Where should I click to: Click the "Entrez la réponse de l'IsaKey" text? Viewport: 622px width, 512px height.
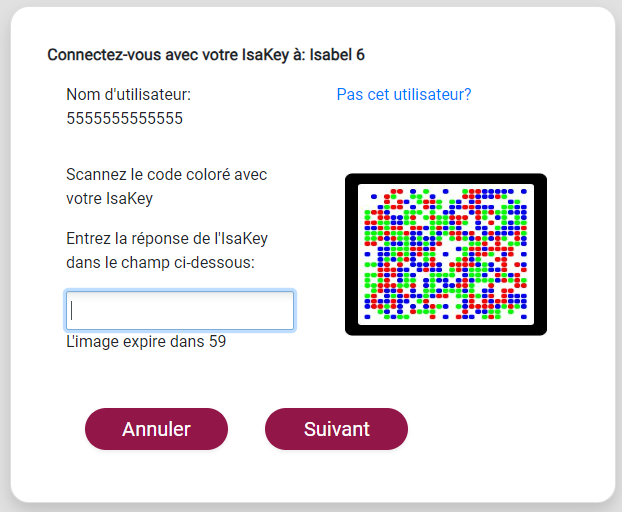[167, 239]
